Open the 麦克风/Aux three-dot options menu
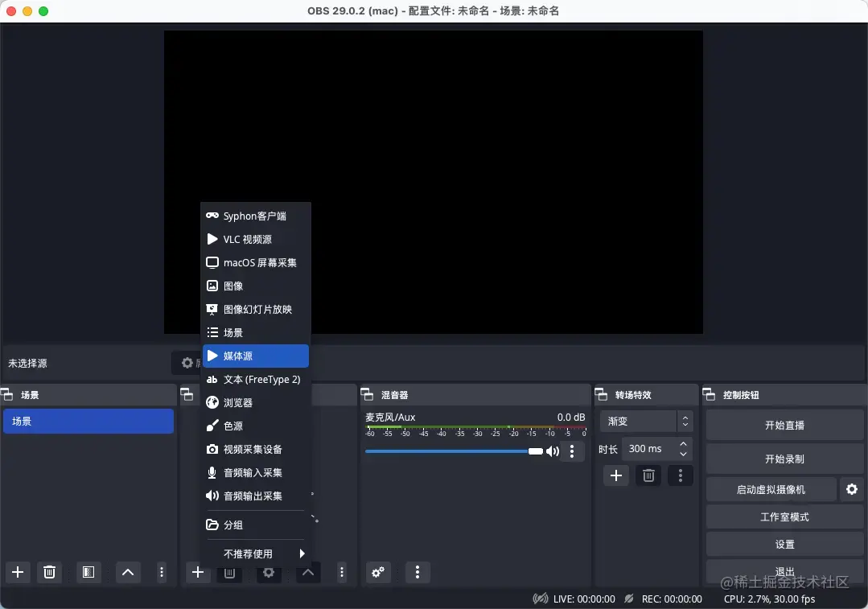 point(573,451)
